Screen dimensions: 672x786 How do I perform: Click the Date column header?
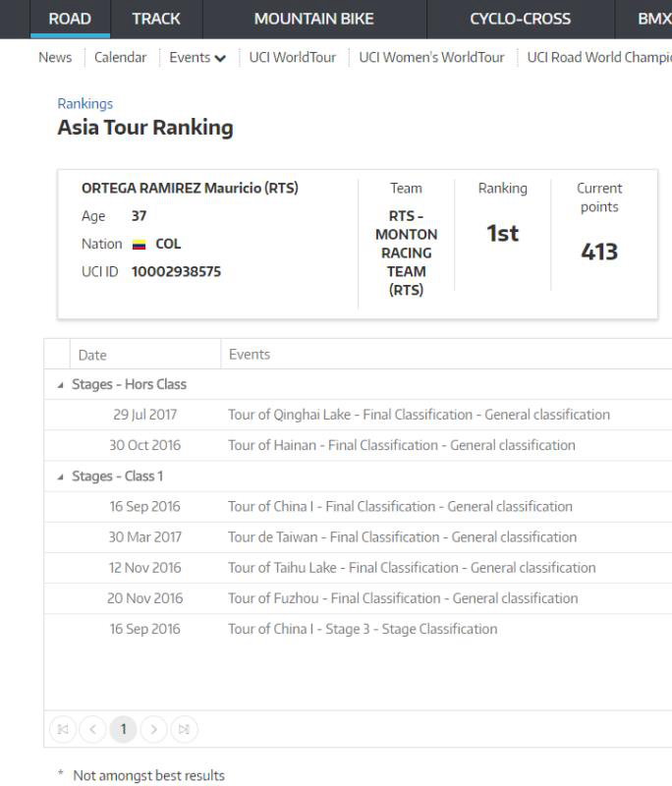coord(92,356)
